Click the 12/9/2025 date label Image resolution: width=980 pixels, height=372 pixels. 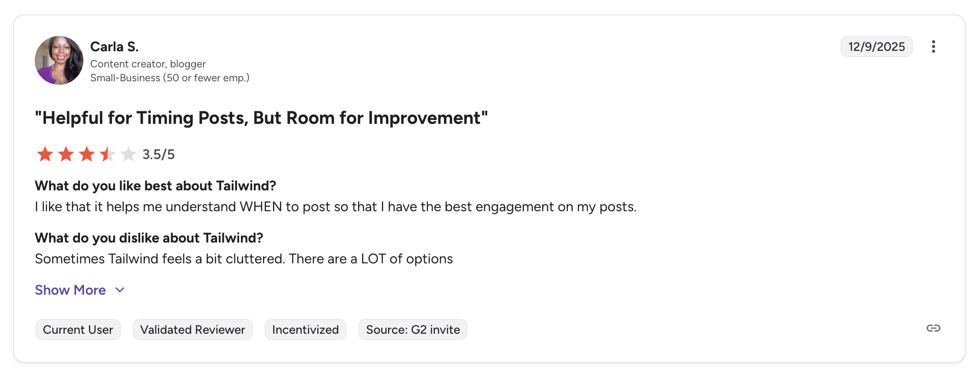[x=876, y=46]
